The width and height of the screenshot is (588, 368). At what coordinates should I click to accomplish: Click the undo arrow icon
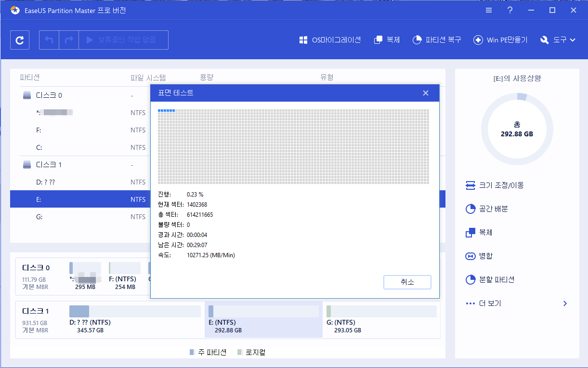coord(49,39)
